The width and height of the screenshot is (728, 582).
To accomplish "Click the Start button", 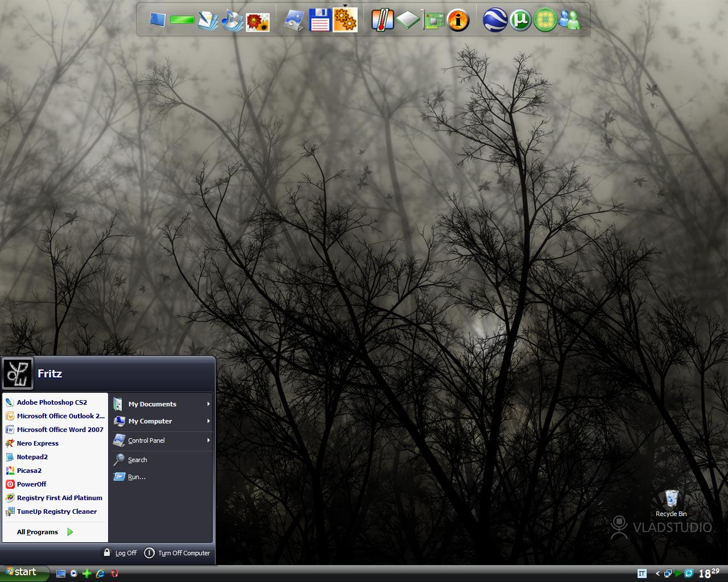I will (24, 573).
